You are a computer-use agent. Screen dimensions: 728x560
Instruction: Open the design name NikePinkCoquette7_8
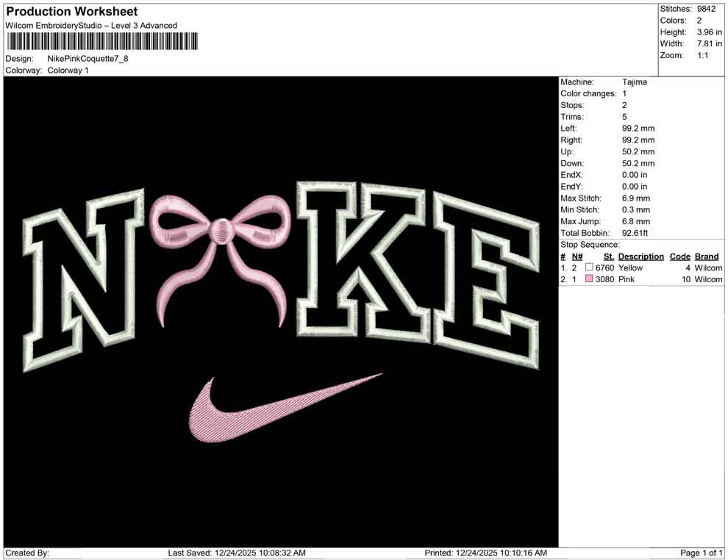pos(85,60)
